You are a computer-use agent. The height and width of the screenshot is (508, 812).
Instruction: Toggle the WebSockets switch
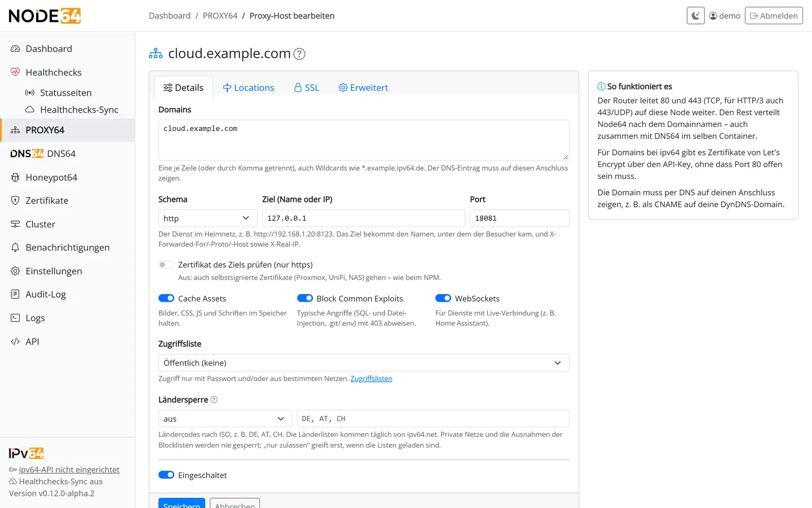pyautogui.click(x=443, y=298)
